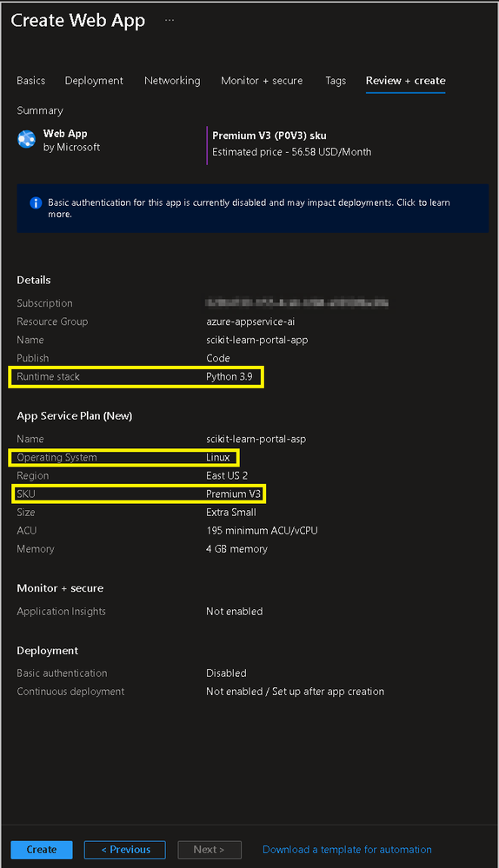Open the Tags tab
The width and height of the screenshot is (499, 868).
click(x=336, y=81)
